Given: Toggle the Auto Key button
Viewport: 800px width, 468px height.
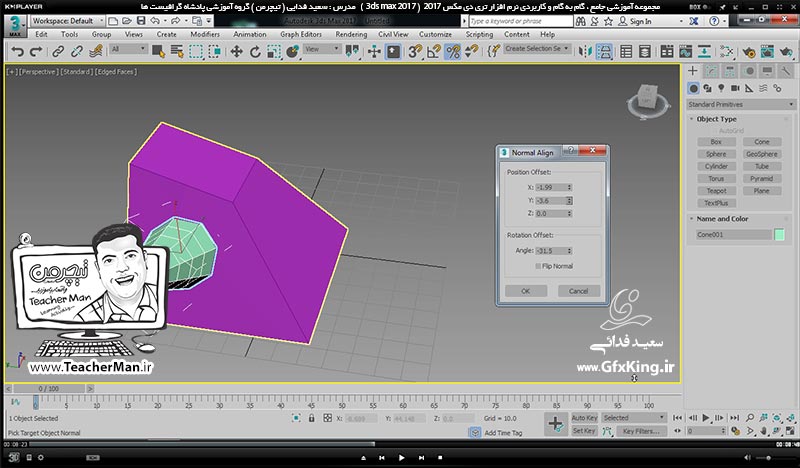Looking at the screenshot, I should 584,417.
